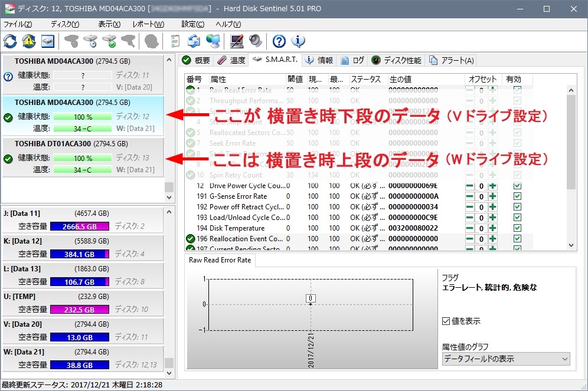Click the green check status icon of Disk 13
The height and width of the screenshot is (391, 588).
click(x=8, y=159)
